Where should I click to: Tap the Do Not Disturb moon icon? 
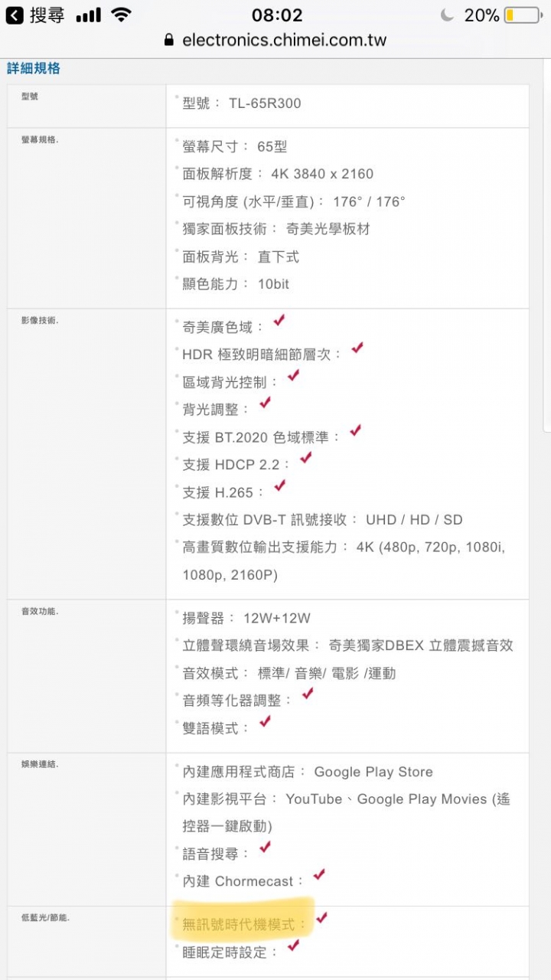point(448,15)
